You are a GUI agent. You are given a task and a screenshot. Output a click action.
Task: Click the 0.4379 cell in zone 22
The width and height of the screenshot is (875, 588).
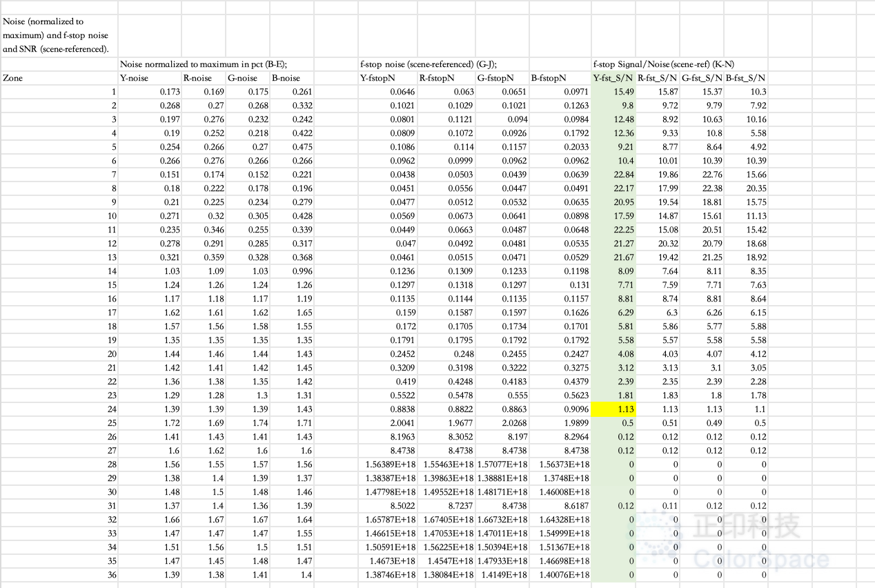pyautogui.click(x=560, y=382)
